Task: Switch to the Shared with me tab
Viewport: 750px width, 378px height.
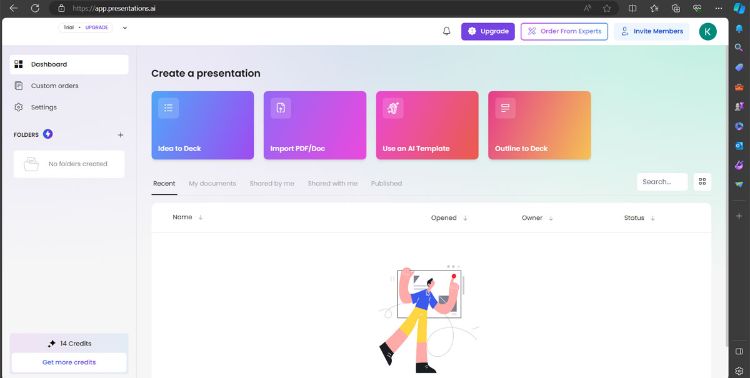Action: (333, 184)
